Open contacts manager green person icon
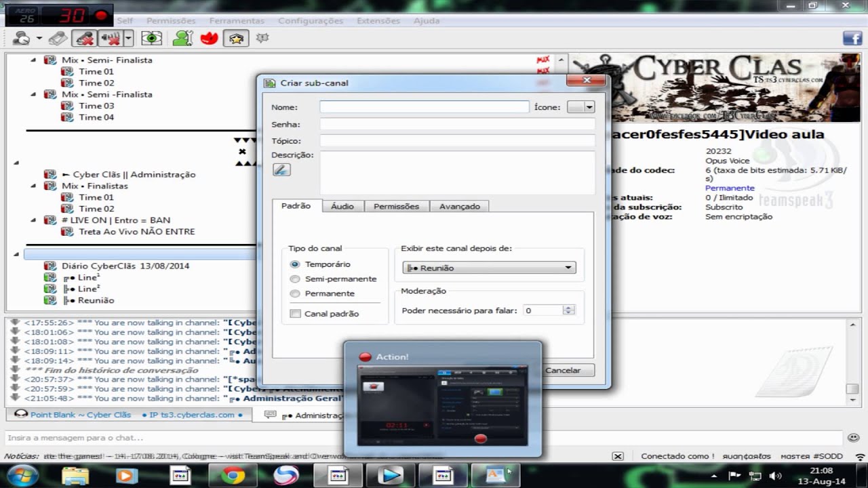Viewport: 868px width, 488px height. [182, 38]
